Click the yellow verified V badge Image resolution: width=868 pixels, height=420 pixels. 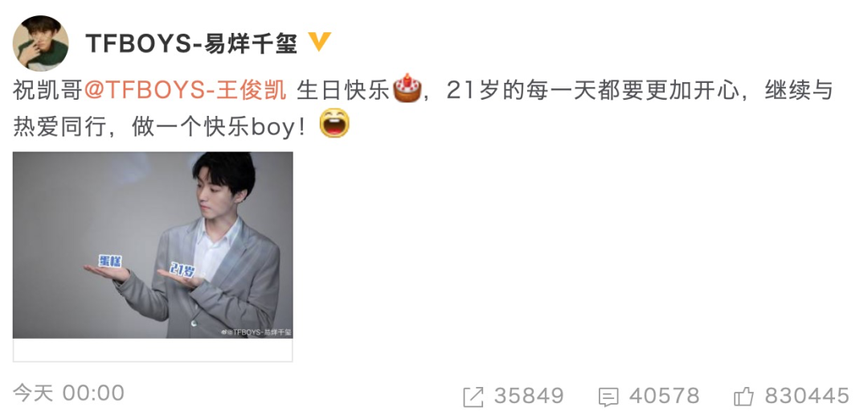(319, 43)
